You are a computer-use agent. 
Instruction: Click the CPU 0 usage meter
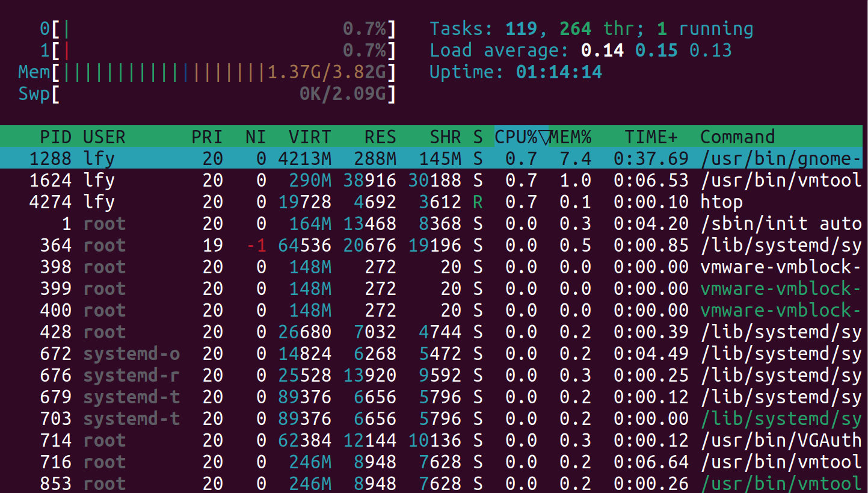[x=218, y=28]
